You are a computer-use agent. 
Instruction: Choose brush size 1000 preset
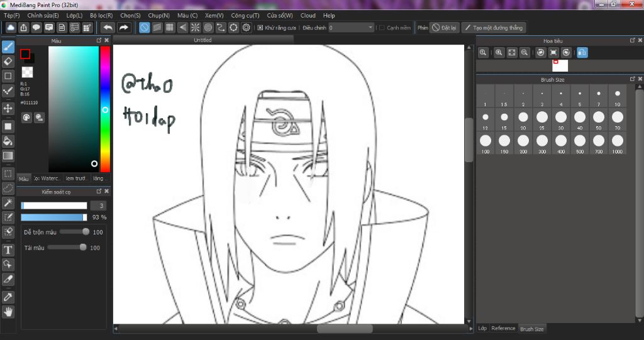pyautogui.click(x=618, y=144)
